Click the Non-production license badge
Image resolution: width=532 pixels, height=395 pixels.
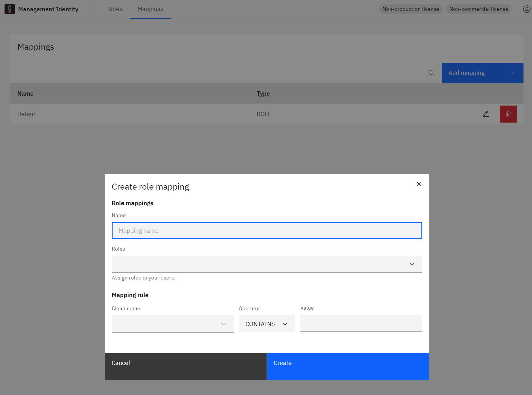coord(411,9)
